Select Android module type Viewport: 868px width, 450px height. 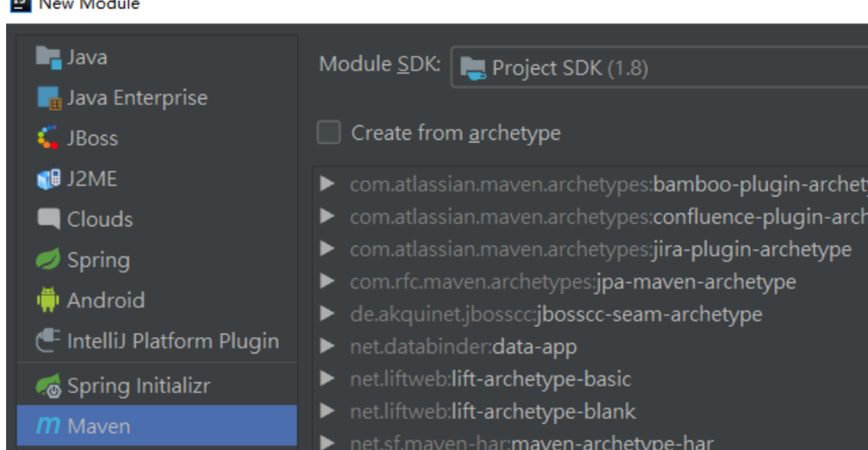pyautogui.click(x=157, y=300)
